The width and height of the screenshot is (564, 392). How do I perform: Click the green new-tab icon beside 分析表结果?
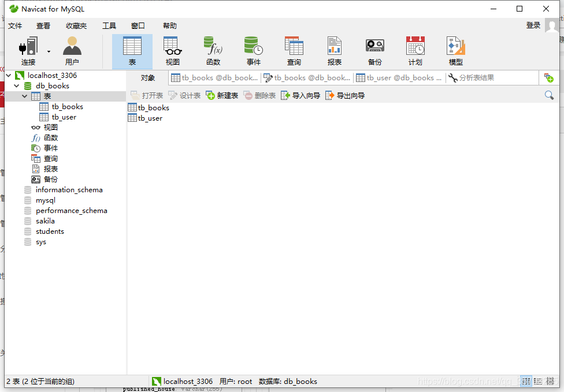[548, 77]
